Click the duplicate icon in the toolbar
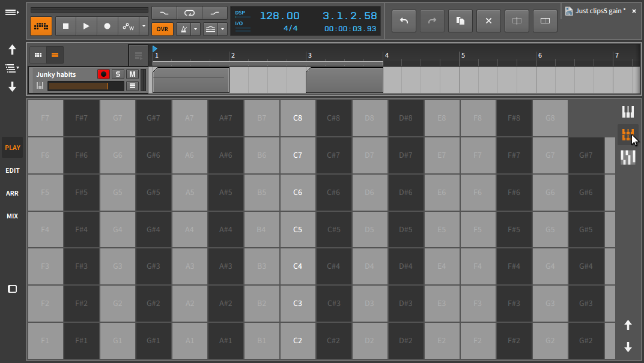Viewport: 644px width, 363px height. [460, 21]
